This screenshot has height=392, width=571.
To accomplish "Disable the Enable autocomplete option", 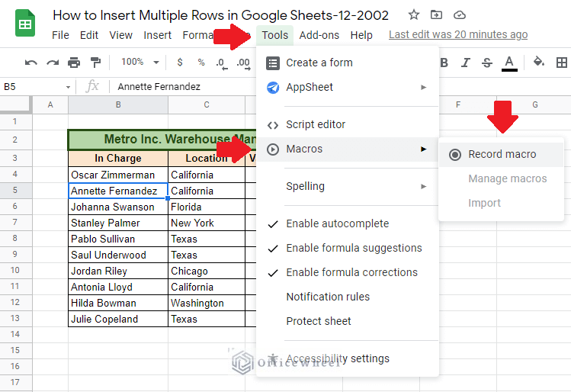I will pyautogui.click(x=337, y=223).
